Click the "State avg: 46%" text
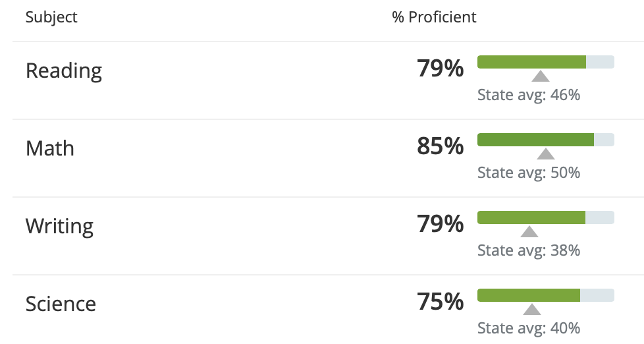The image size is (644, 344). pyautogui.click(x=529, y=95)
